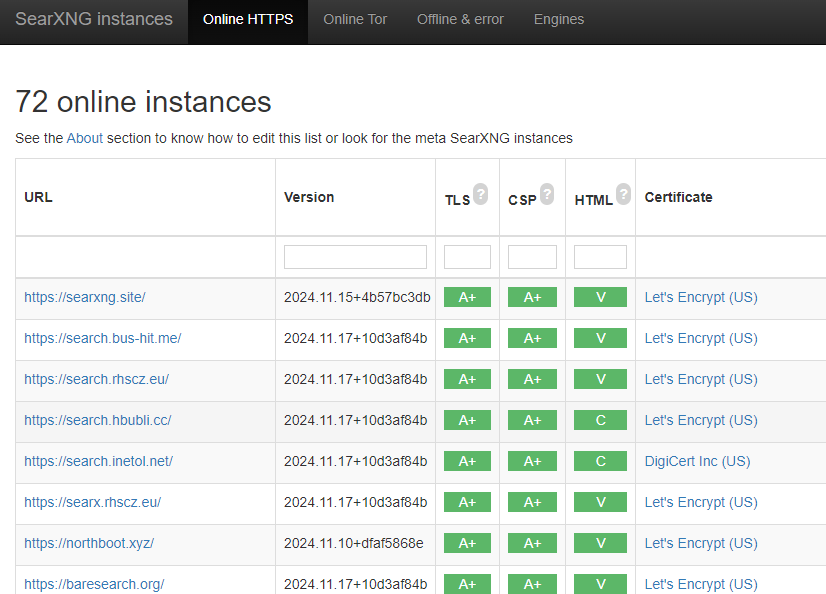826x594 pixels.
Task: Click HTML V badge for searx.rhscz.eu
Action: [x=601, y=502]
